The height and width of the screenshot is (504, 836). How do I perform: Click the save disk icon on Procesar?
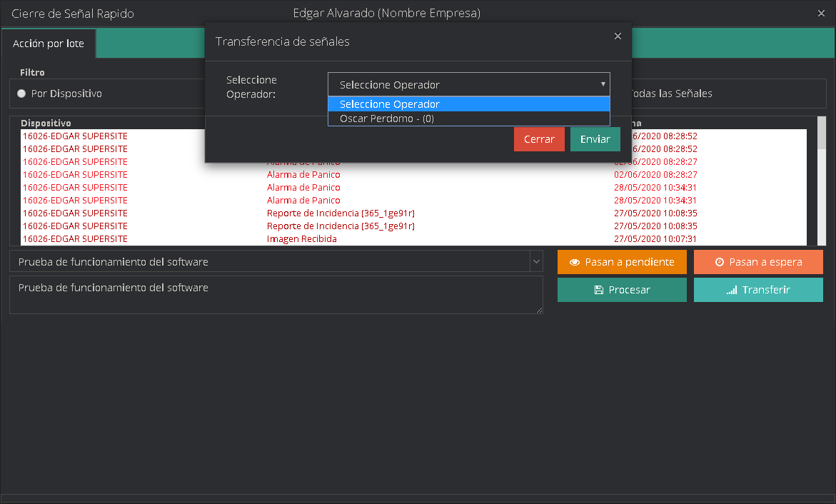pos(599,290)
